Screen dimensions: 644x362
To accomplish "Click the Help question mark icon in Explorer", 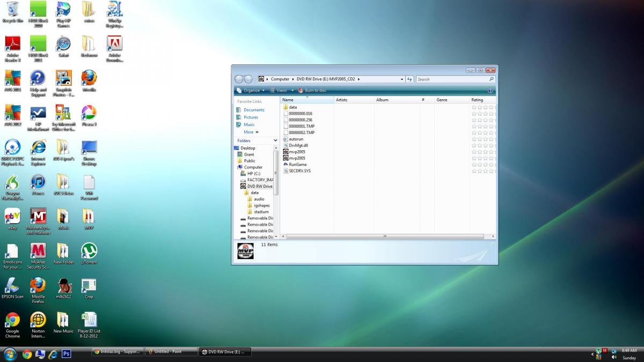I will [490, 91].
